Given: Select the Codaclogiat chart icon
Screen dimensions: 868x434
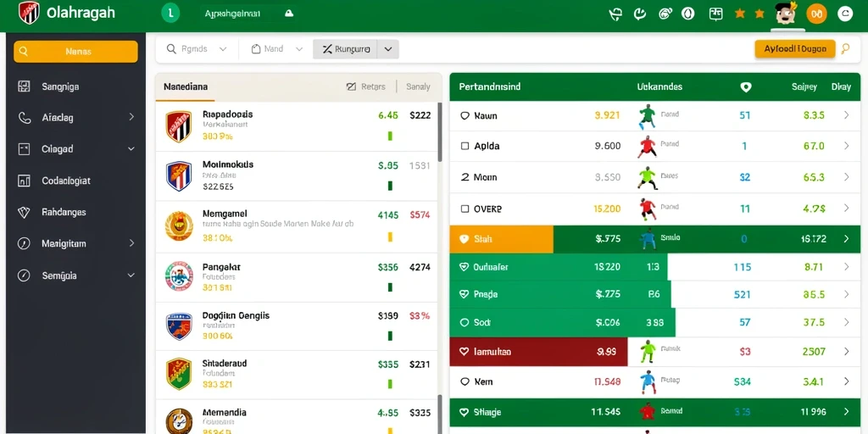Looking at the screenshot, I should [24, 181].
